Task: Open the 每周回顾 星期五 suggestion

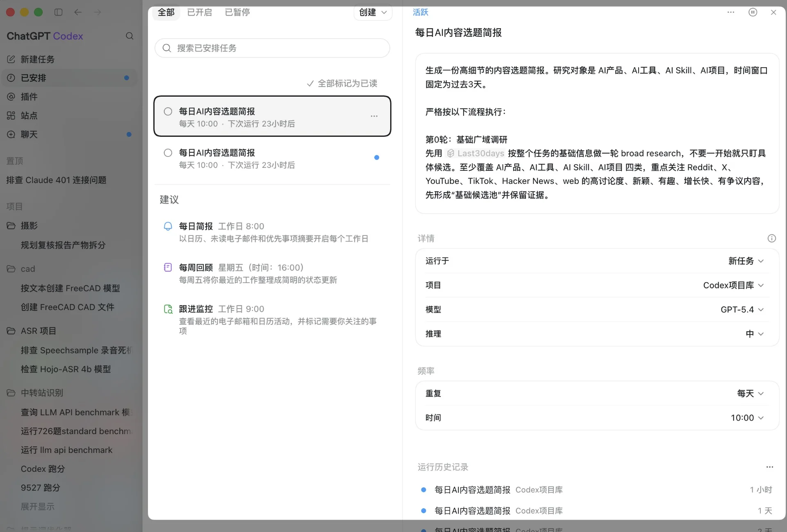Action: 272,274
